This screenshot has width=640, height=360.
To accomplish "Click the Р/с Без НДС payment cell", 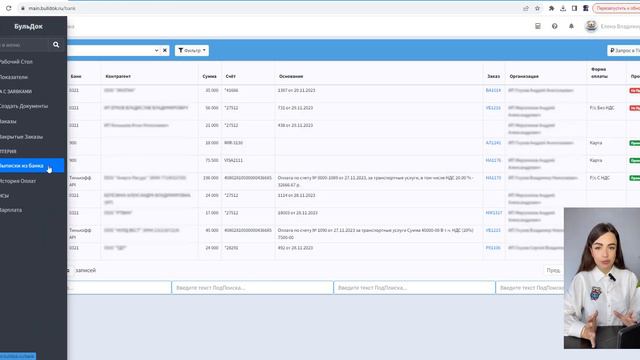I will [x=602, y=108].
